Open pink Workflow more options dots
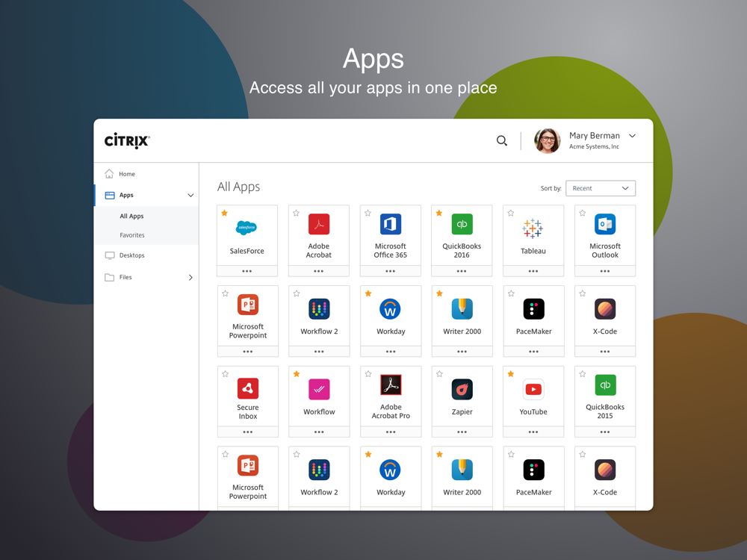Screen dimensions: 747x560 coord(319,432)
